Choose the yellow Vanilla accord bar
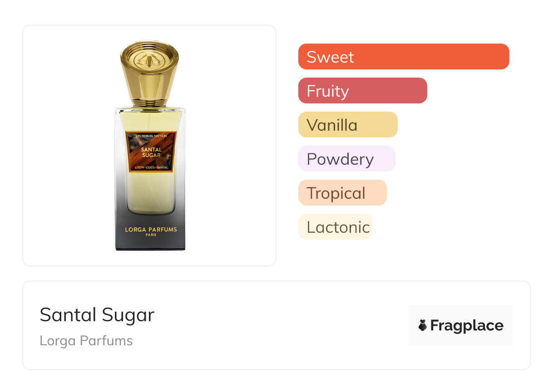 click(x=348, y=125)
